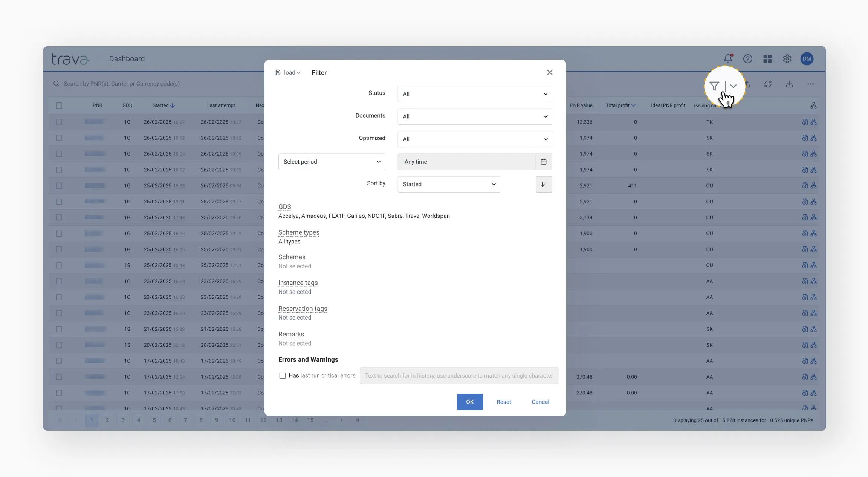This screenshot has width=868, height=477.
Task: Check the first row checkbox in table
Action: point(59,122)
